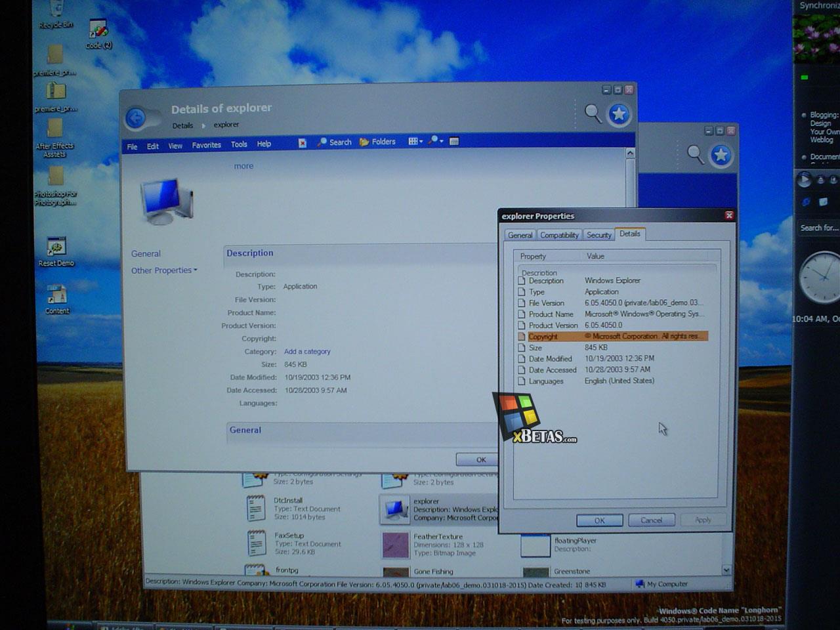The image size is (840, 630).
Task: Select the explorer application item in the file list
Action: (440, 509)
